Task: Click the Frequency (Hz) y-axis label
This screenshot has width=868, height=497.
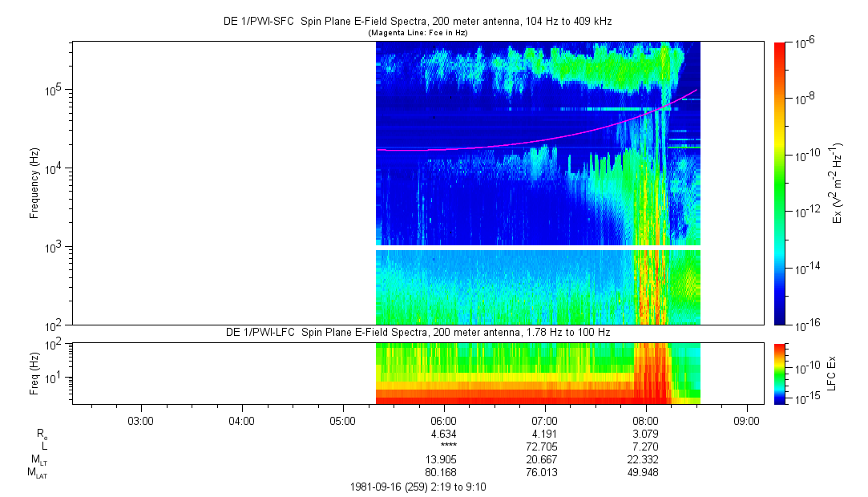Action: point(34,184)
